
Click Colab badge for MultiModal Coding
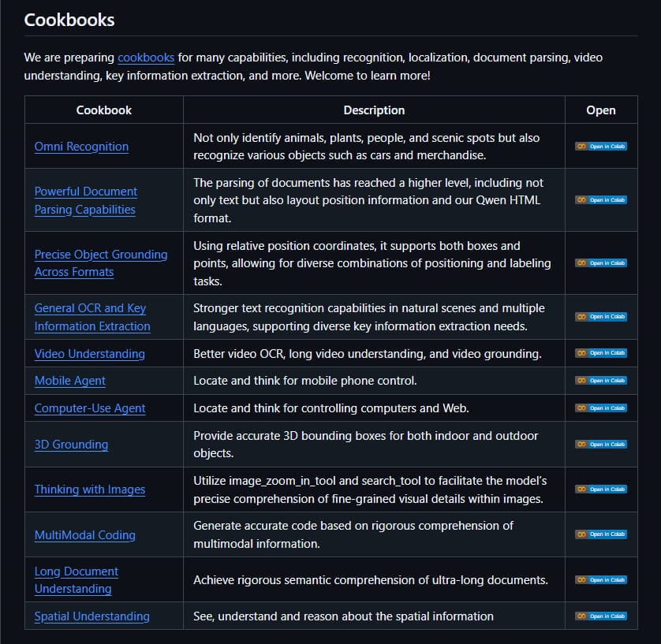601,534
